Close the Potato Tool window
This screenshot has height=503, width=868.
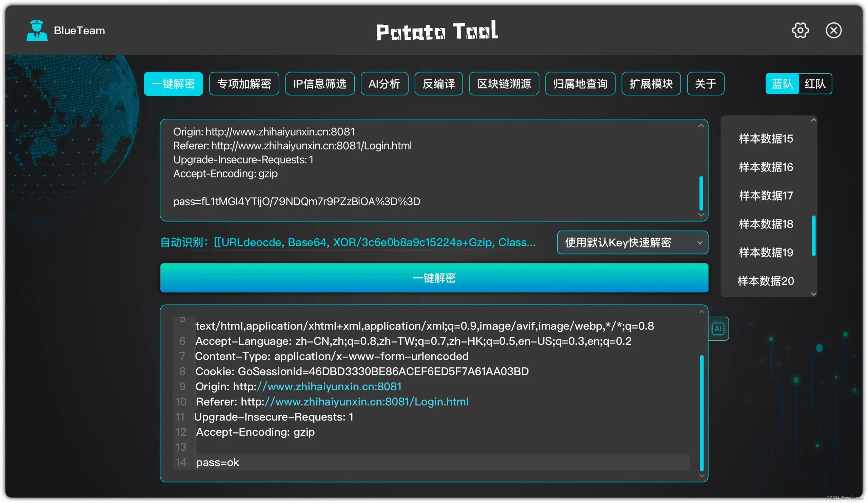coord(833,30)
